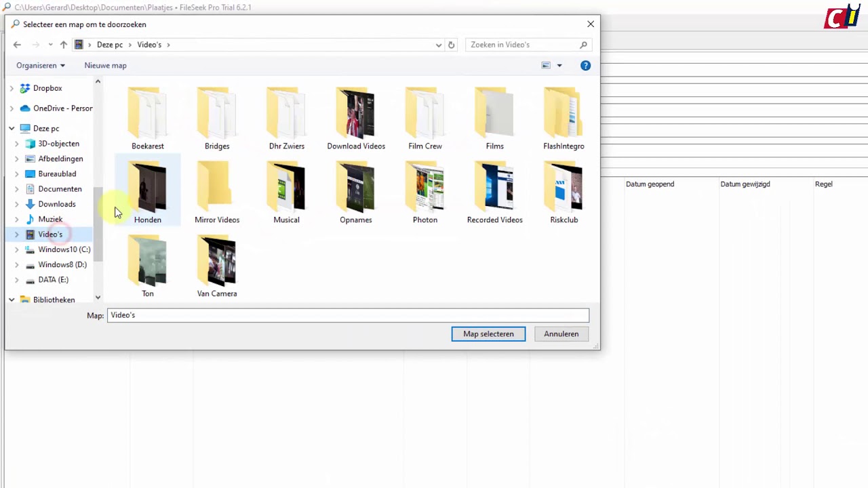Screen dimensions: 868x488
Task: Open the help question mark
Action: tap(585, 66)
